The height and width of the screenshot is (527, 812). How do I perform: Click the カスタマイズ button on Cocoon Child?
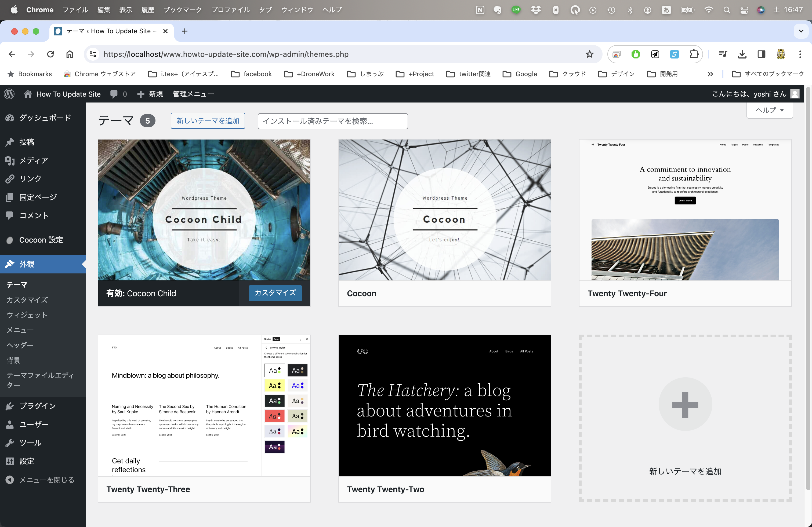click(275, 293)
